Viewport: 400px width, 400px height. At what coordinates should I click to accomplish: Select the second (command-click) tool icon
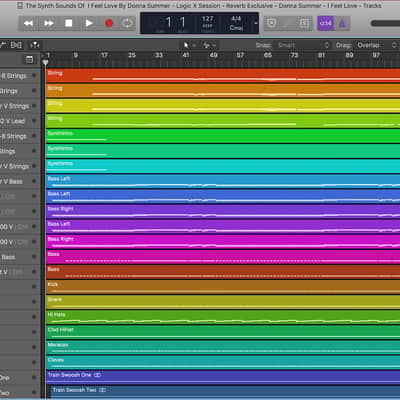click(206, 45)
